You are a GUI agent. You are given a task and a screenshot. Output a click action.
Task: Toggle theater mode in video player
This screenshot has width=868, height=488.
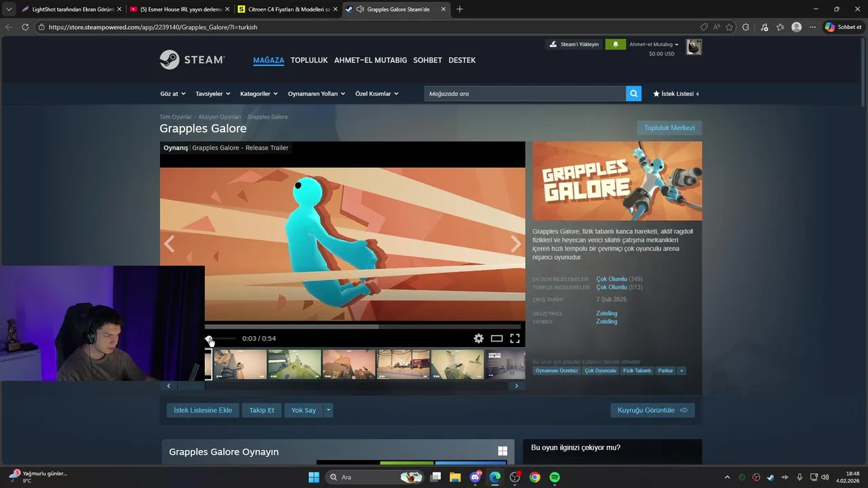496,338
